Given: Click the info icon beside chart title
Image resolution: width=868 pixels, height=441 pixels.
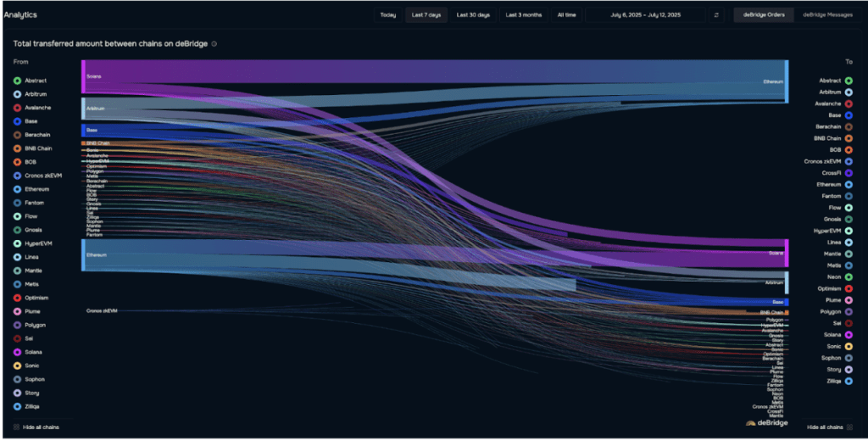Looking at the screenshot, I should pyautogui.click(x=214, y=44).
